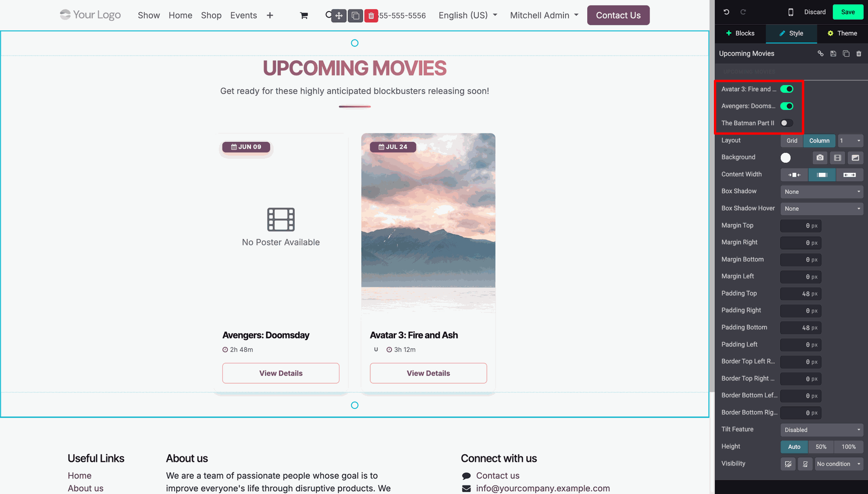Open the footer Contact us link
Image resolution: width=868 pixels, height=494 pixels.
[498, 476]
